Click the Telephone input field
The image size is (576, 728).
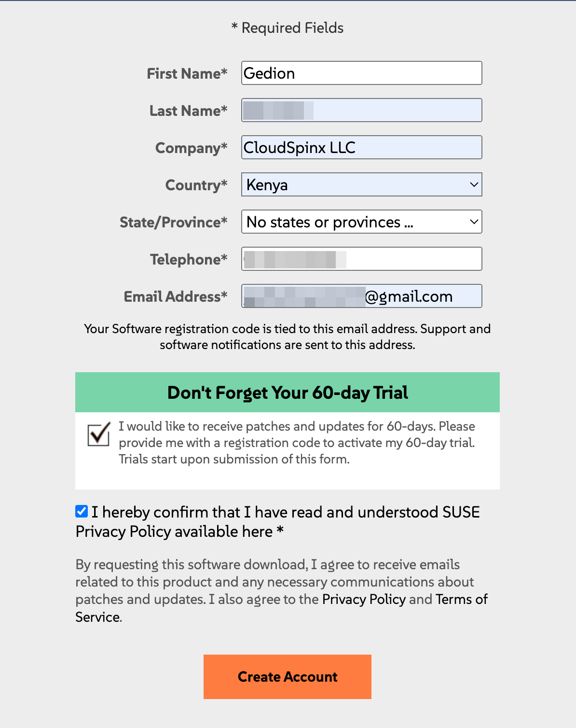click(x=361, y=259)
